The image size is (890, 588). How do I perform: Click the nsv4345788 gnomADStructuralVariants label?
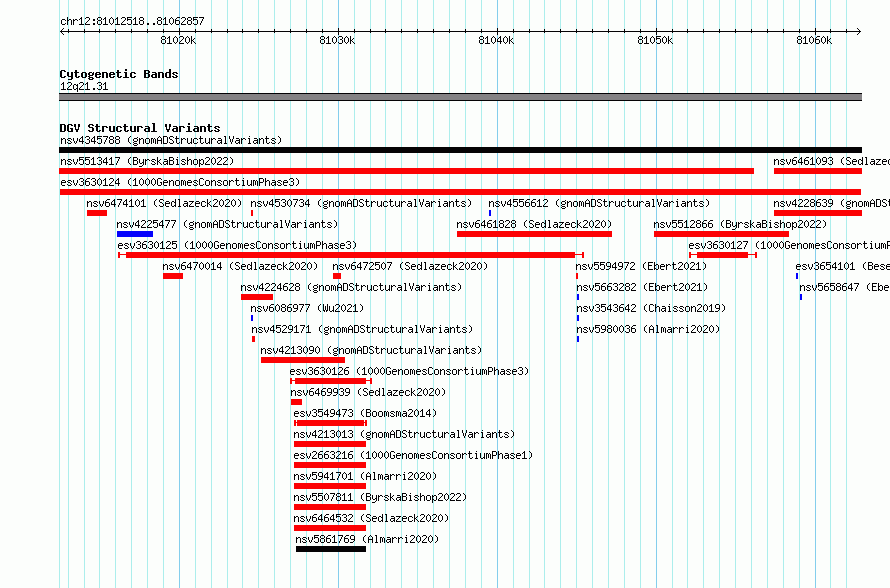[x=171, y=140]
